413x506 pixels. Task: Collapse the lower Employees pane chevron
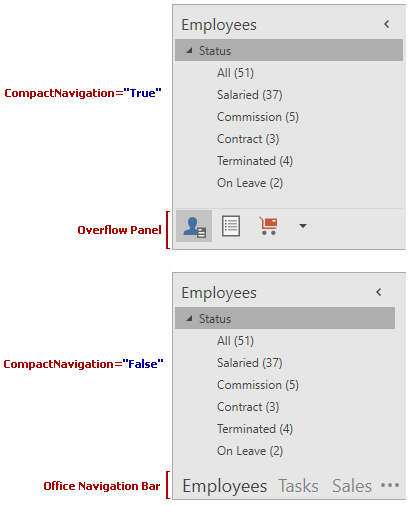pyautogui.click(x=379, y=292)
